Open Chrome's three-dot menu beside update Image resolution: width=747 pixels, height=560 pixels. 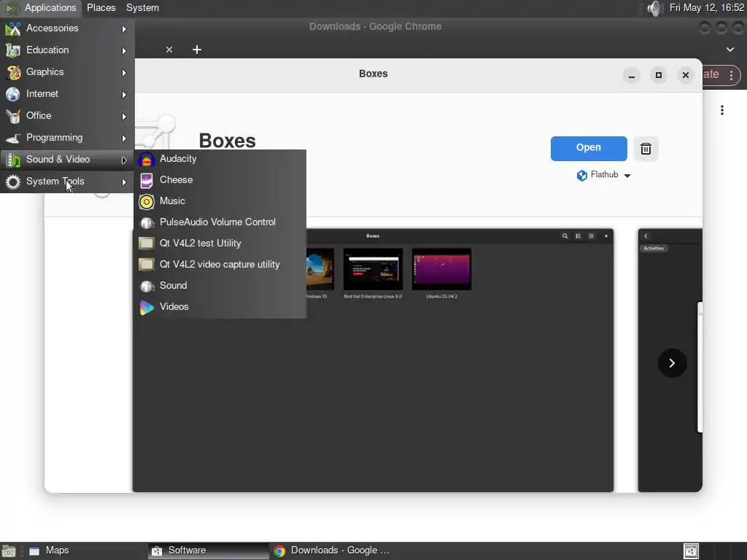[x=731, y=75]
